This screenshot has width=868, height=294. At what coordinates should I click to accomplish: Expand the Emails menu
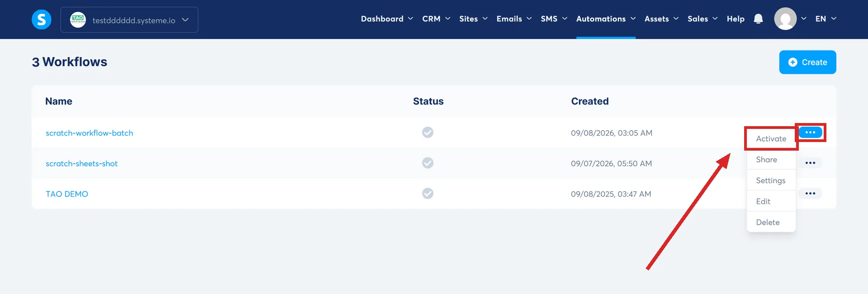coord(514,19)
